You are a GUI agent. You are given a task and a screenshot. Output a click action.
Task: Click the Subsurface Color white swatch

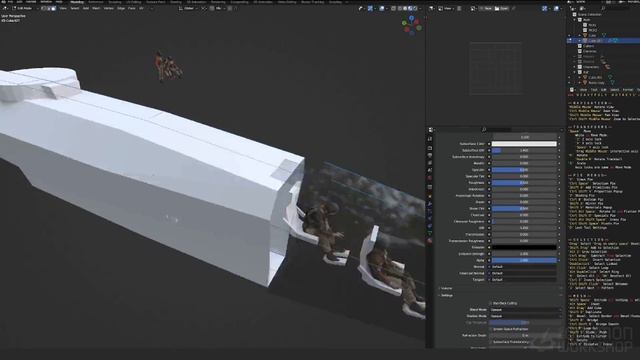coord(524,144)
